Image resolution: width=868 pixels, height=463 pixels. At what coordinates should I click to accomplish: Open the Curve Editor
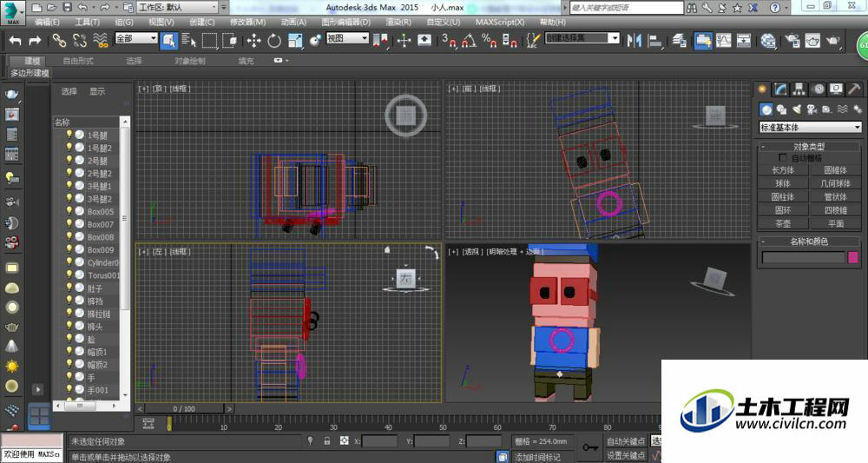(724, 41)
